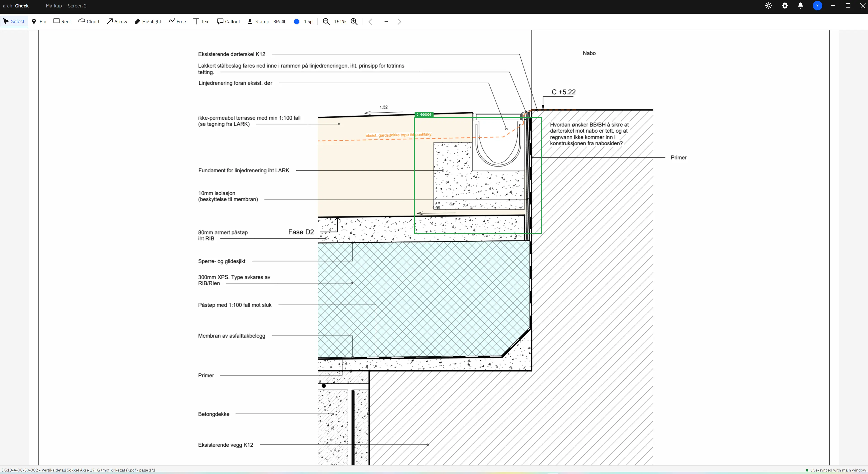
Task: Click the 'Primer' label right of the wall
Action: click(678, 158)
